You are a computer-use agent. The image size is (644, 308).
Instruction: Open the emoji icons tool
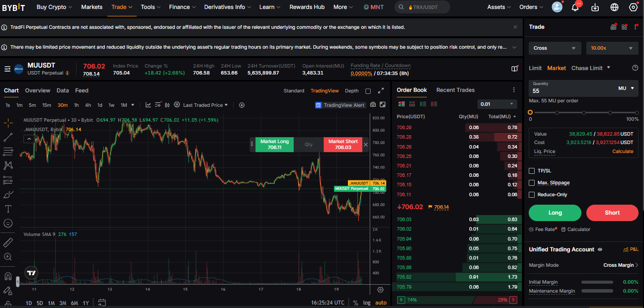[x=8, y=223]
